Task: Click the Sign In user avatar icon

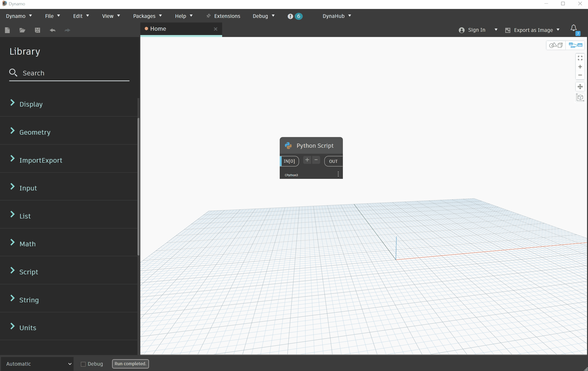Action: [x=461, y=30]
